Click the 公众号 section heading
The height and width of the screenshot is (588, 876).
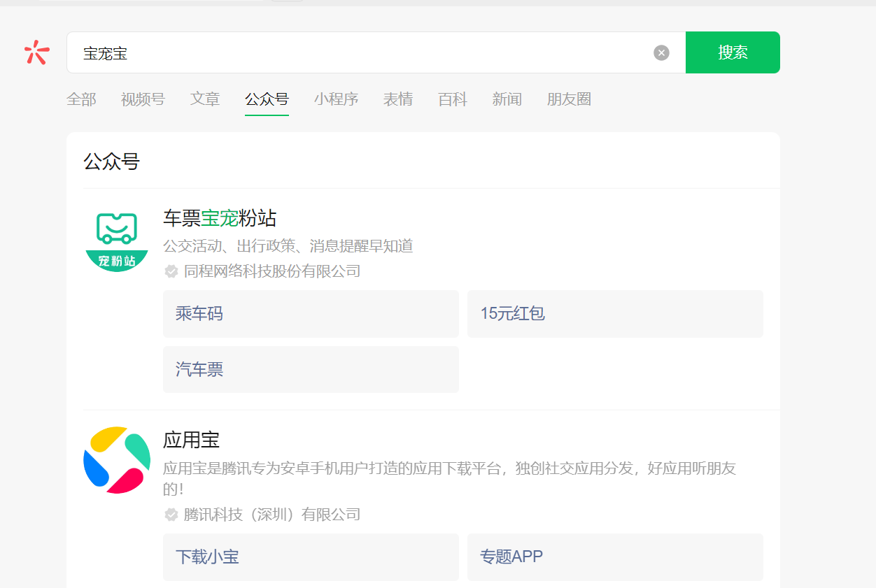112,162
